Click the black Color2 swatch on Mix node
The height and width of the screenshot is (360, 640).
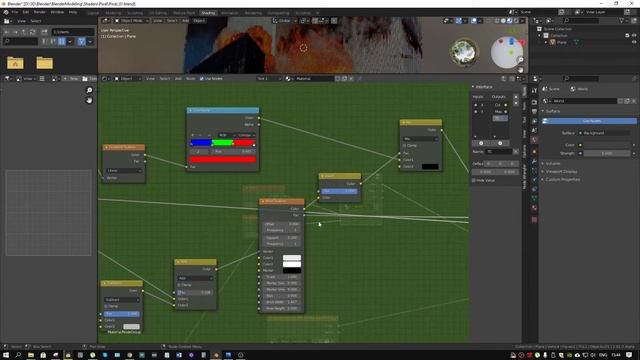click(430, 167)
